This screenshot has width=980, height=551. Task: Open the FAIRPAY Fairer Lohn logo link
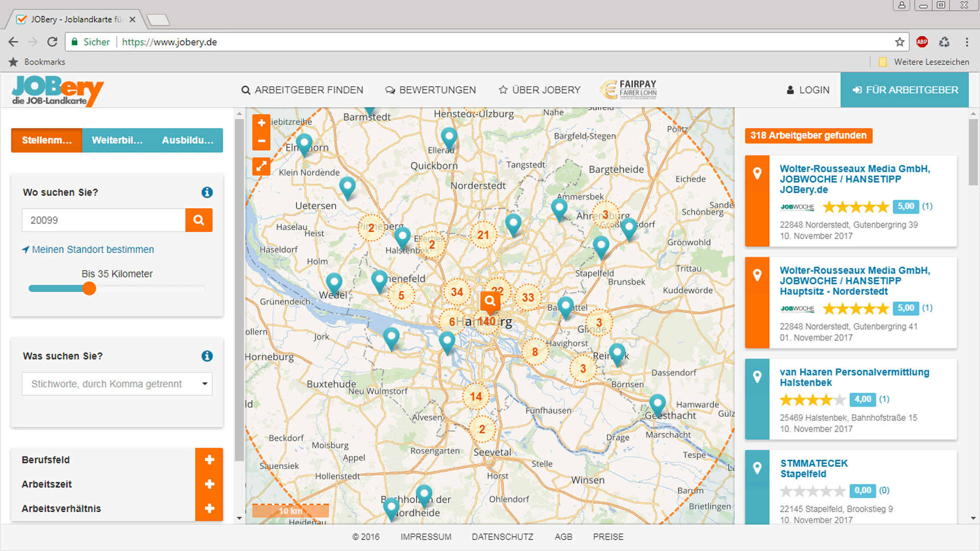(x=628, y=90)
